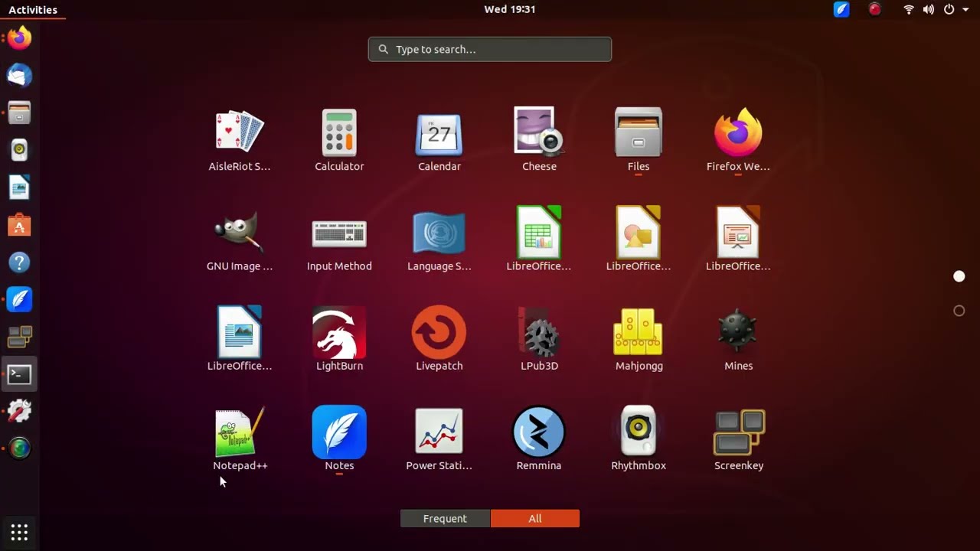The width and height of the screenshot is (980, 551).
Task: Start the Mahjongg game
Action: (639, 339)
